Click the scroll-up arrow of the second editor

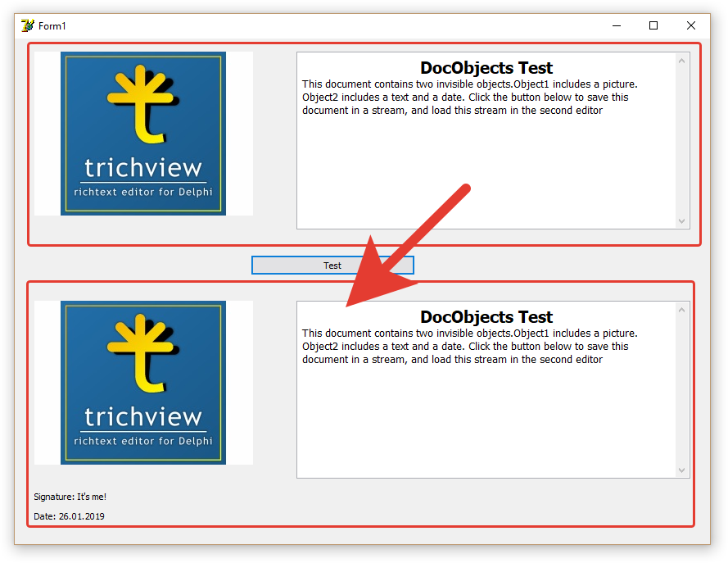coord(681,310)
